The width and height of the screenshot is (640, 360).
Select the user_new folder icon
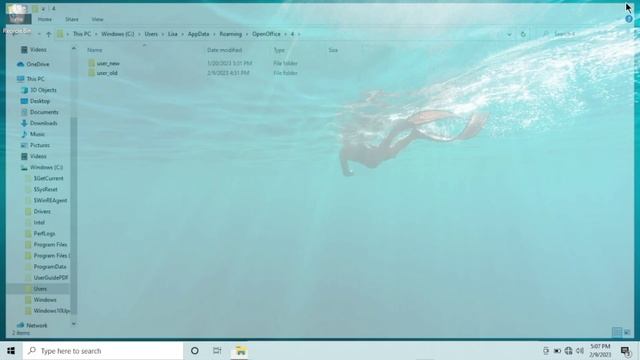click(91, 63)
